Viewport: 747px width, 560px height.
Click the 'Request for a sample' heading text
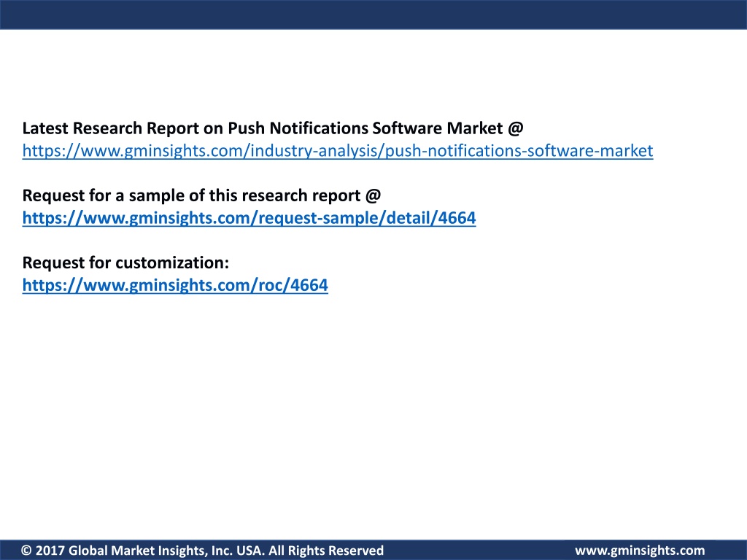[201, 195]
